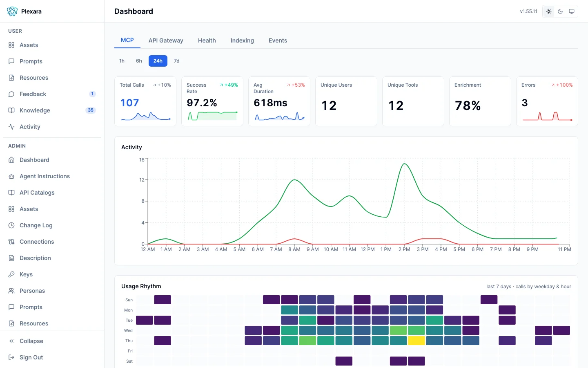Click the Total Calls 107 card
Viewport: 588px width, 368px height.
(x=145, y=101)
